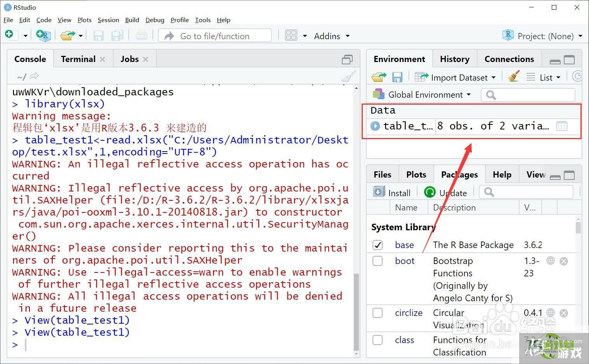Switch to the Plots tab
This screenshot has width=589, height=364.
pyautogui.click(x=416, y=174)
